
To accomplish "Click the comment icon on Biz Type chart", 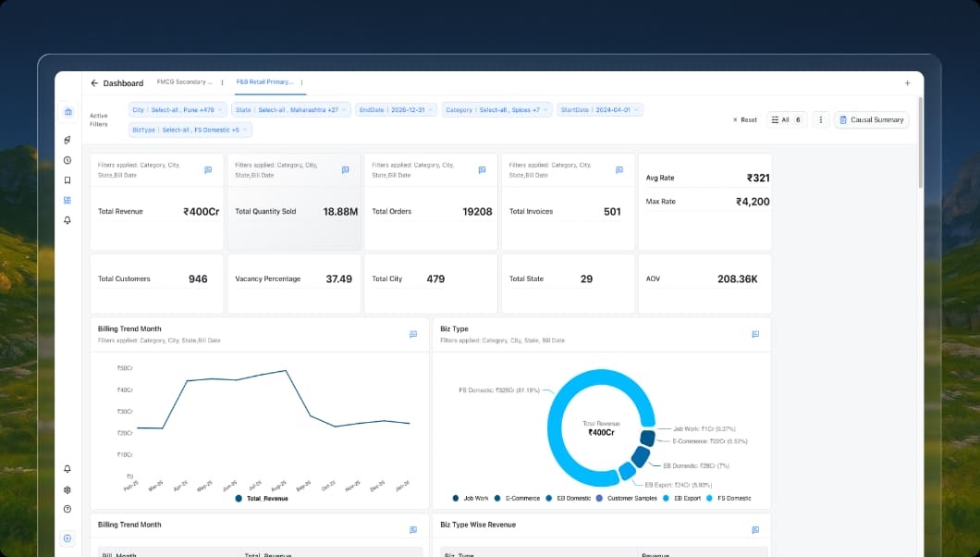I will coord(755,333).
